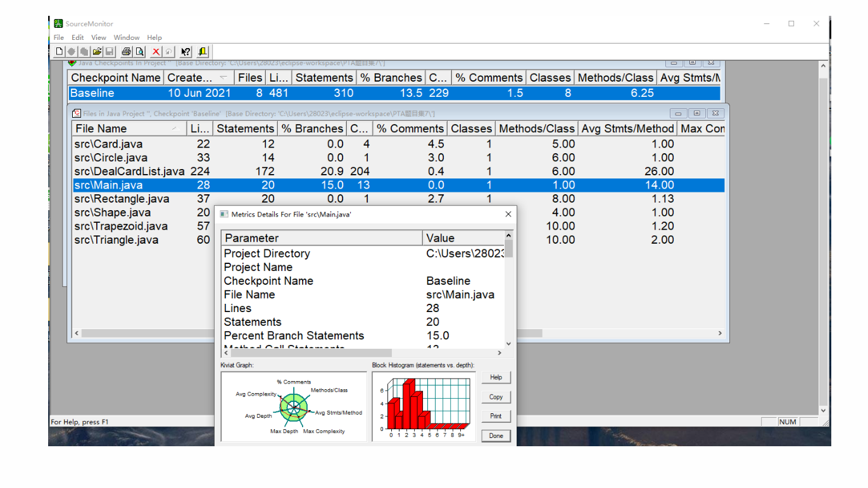Click the grayed-out Save floppy disk icon

(x=109, y=51)
